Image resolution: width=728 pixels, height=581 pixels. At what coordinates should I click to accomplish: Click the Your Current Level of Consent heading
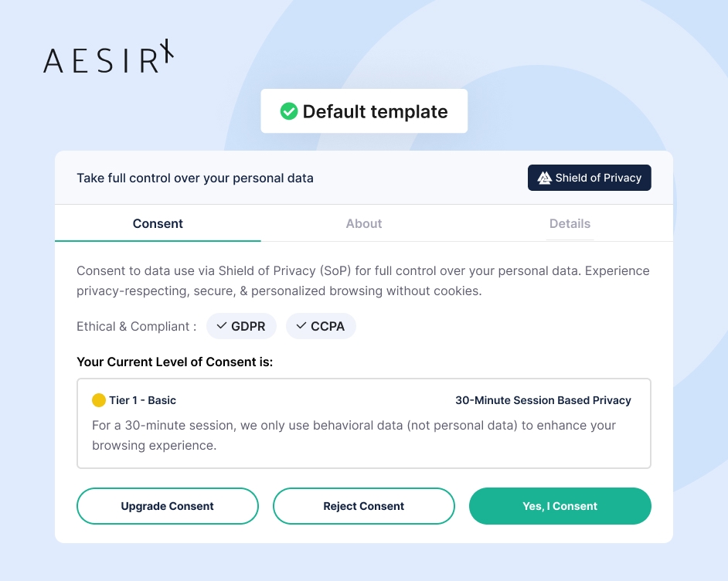[x=175, y=362]
